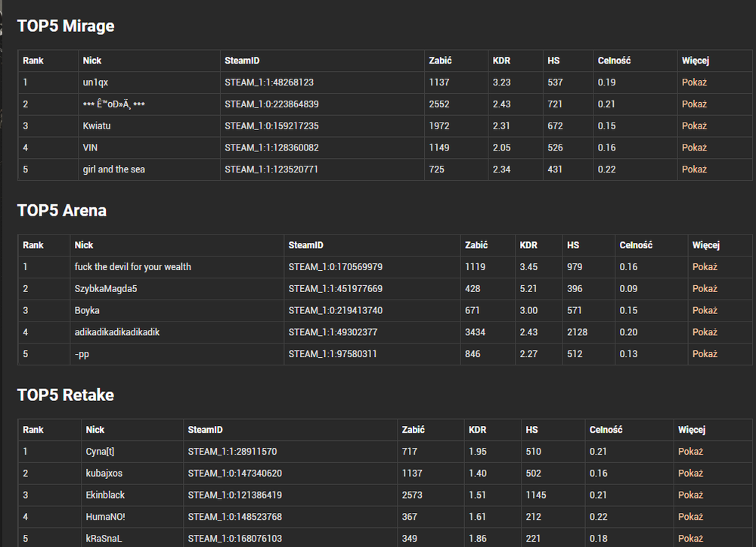Click the Kwiatu nickname cell
The image size is (756, 547).
(x=97, y=126)
